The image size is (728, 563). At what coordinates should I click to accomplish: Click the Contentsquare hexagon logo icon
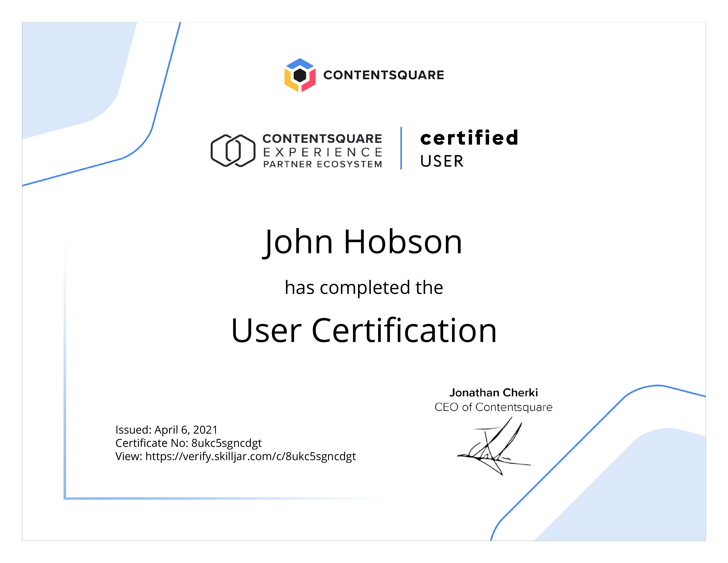coord(300,75)
